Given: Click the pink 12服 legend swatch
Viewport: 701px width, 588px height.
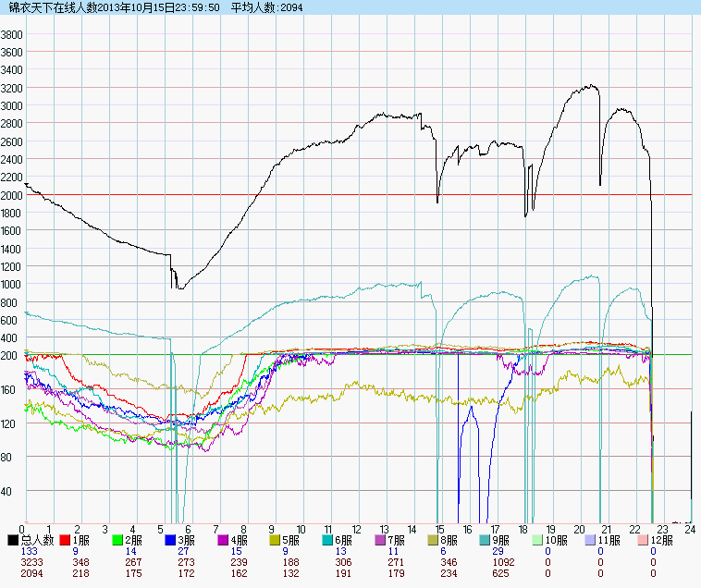Looking at the screenshot, I should [x=643, y=540].
